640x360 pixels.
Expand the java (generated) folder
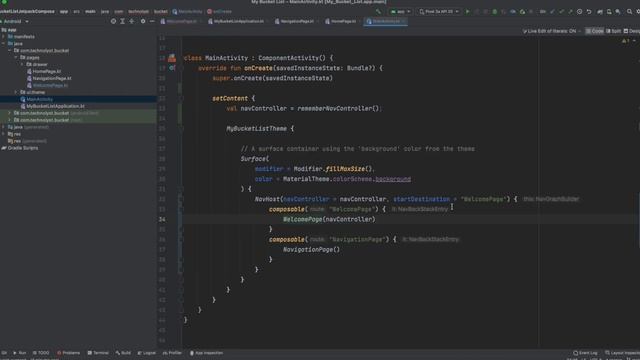(4, 127)
